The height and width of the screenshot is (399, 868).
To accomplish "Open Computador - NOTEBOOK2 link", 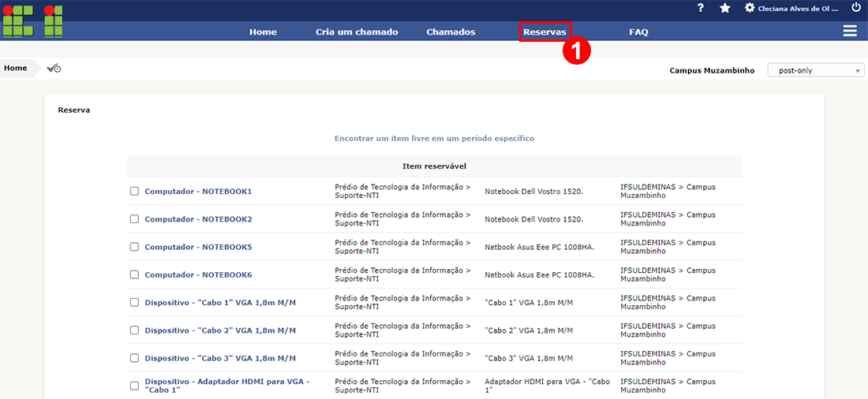I will tap(198, 219).
